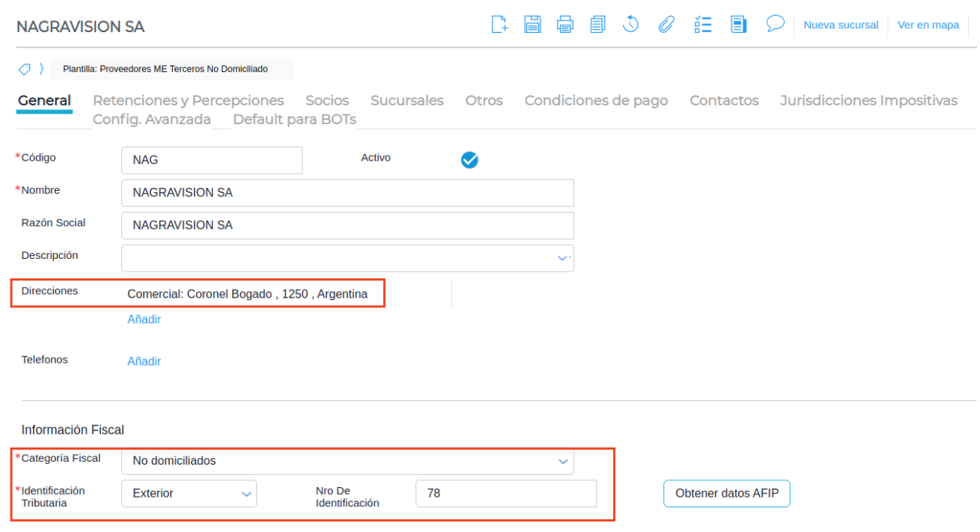Open the Descripción dropdown

[x=563, y=258]
